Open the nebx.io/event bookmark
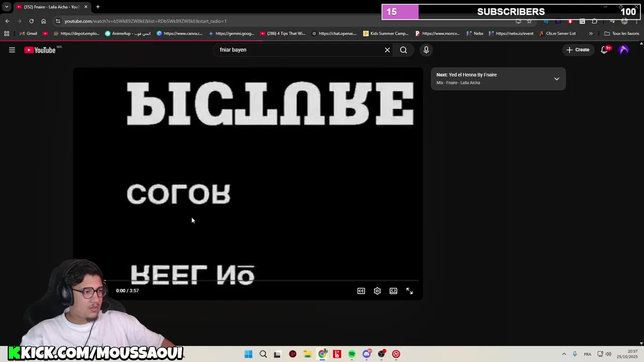Screen dimensions: 644x362 coord(511,34)
